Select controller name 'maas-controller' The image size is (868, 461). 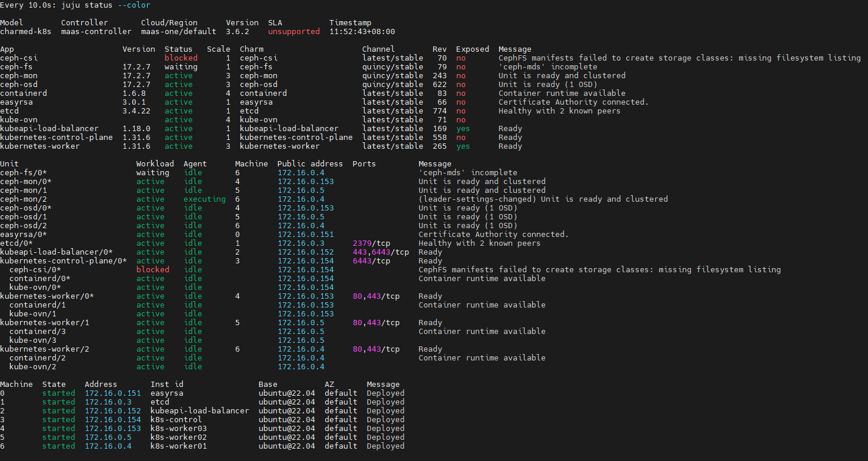tap(96, 32)
